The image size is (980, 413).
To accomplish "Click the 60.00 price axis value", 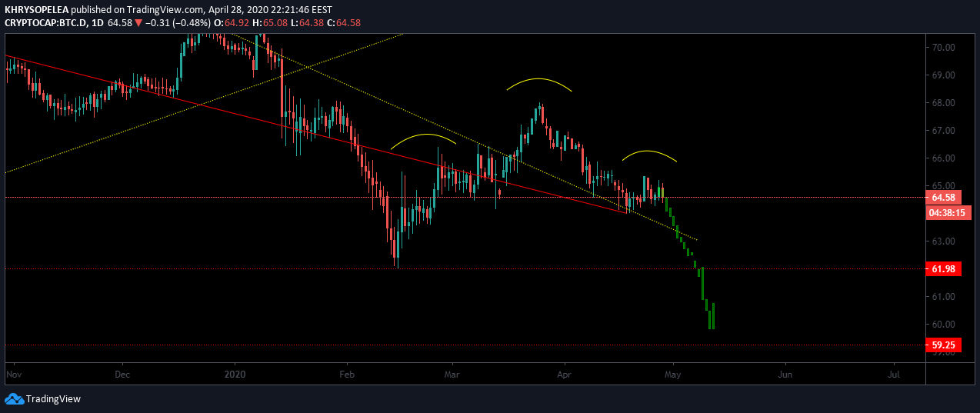I will (943, 324).
